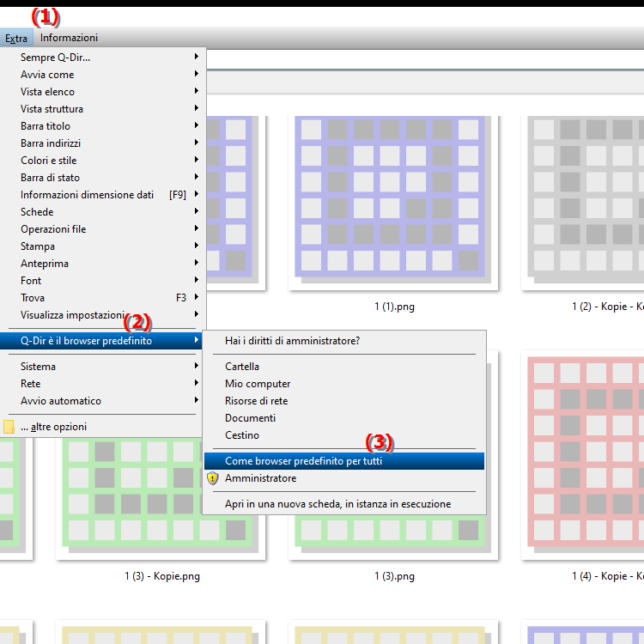644x644 pixels.
Task: Choose Cestino in submenu
Action: tap(344, 435)
